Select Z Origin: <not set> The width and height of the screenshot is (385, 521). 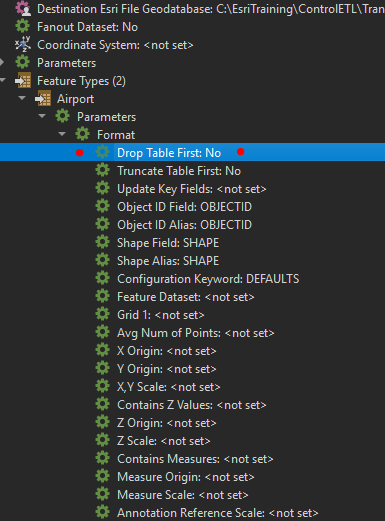click(x=167, y=423)
